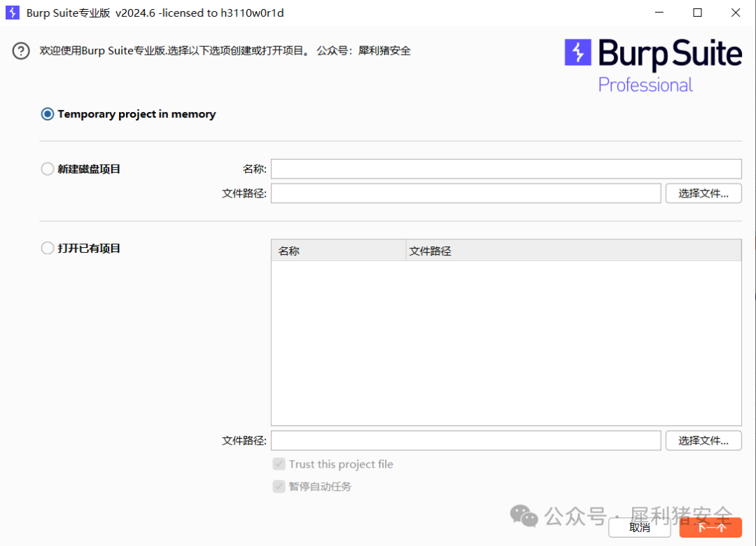Maximize the Burp Suite window
This screenshot has height=546, width=756.
(697, 13)
